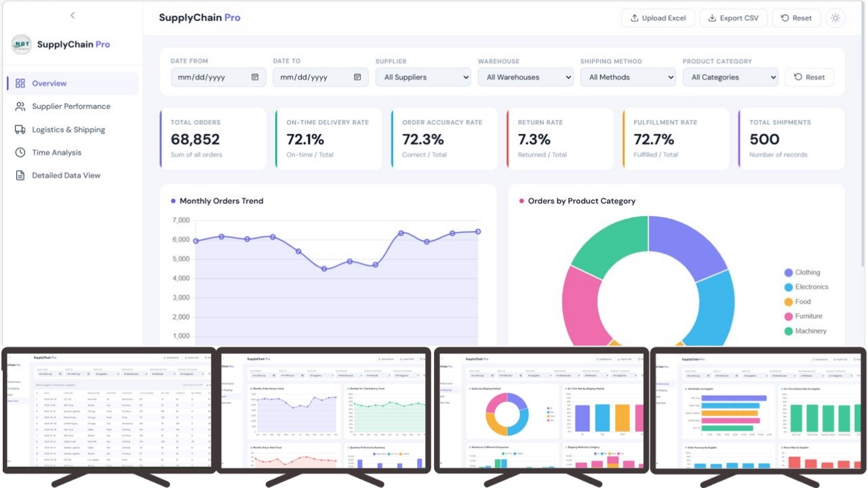Screen dimensions: 868x488
Task: Toggle the light/dark theme sun button
Action: click(x=835, y=18)
